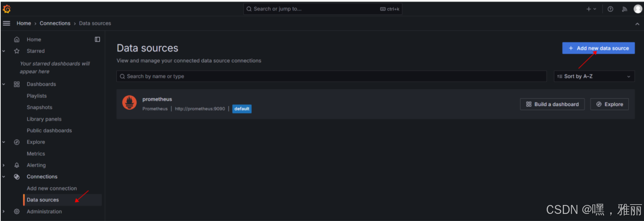Image resolution: width=644 pixels, height=221 pixels.
Task: Open Explore in the sidebar
Action: coord(36,142)
